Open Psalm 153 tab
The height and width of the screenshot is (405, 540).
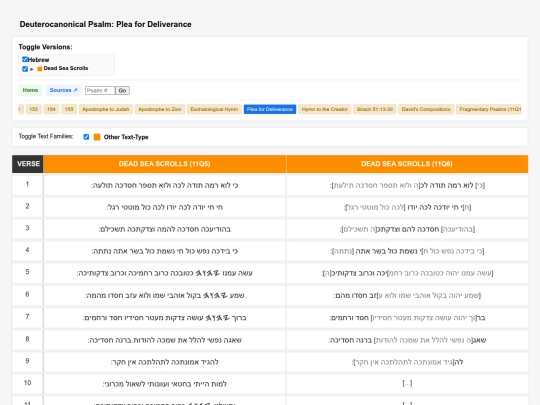point(33,109)
